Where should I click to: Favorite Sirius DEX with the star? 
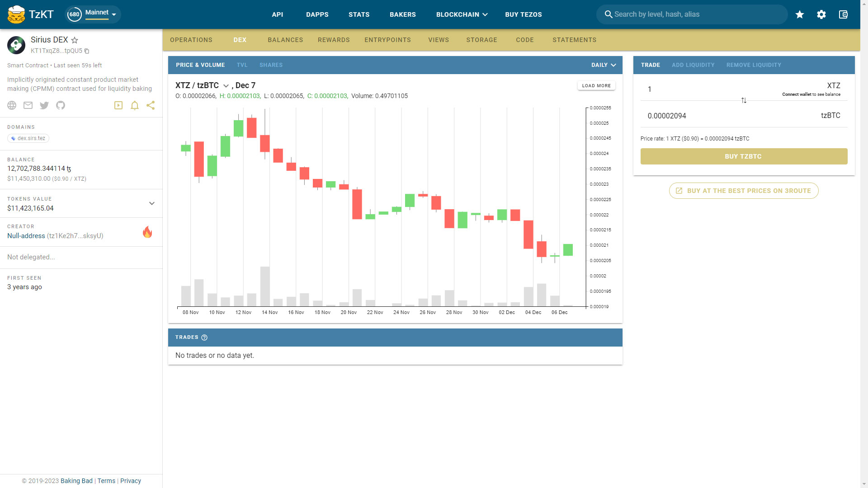coord(74,40)
